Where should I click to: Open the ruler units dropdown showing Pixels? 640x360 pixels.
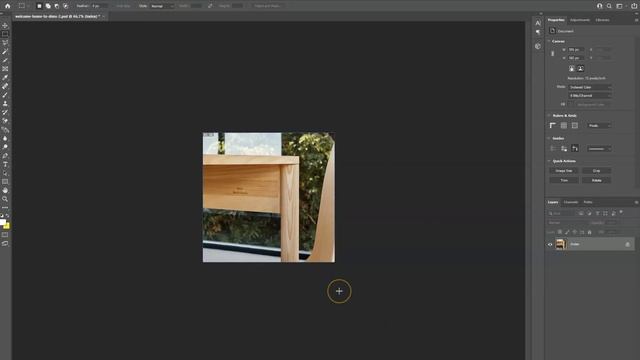pyautogui.click(x=599, y=125)
